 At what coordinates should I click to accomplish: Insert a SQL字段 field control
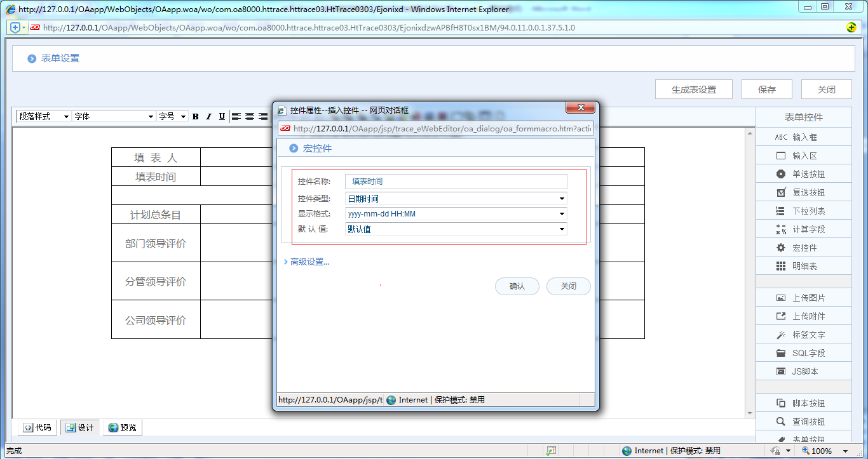click(803, 352)
